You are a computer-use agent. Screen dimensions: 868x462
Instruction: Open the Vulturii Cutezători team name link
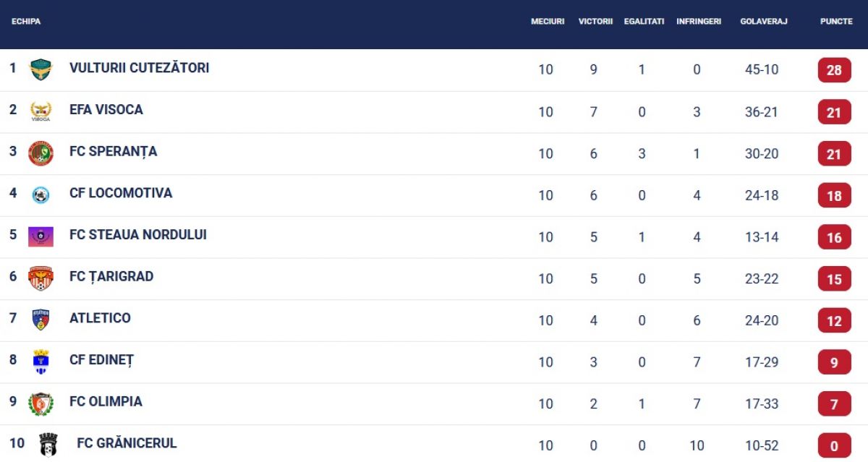tap(139, 68)
